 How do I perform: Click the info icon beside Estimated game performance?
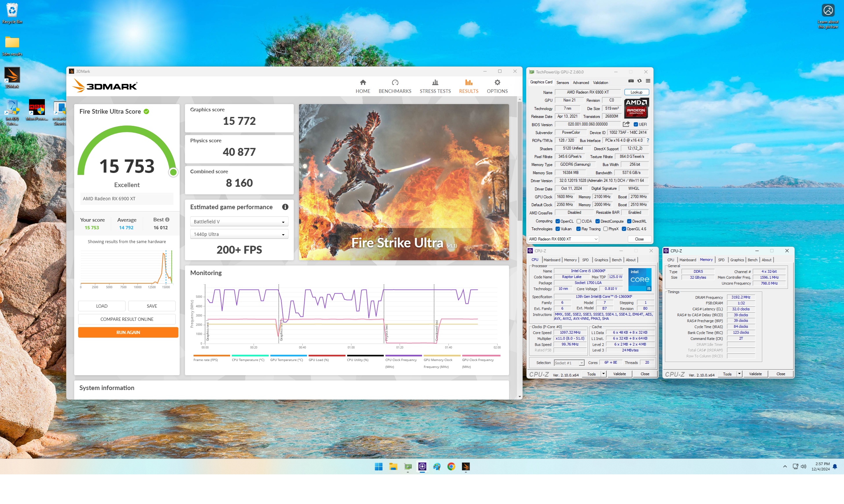coord(285,207)
